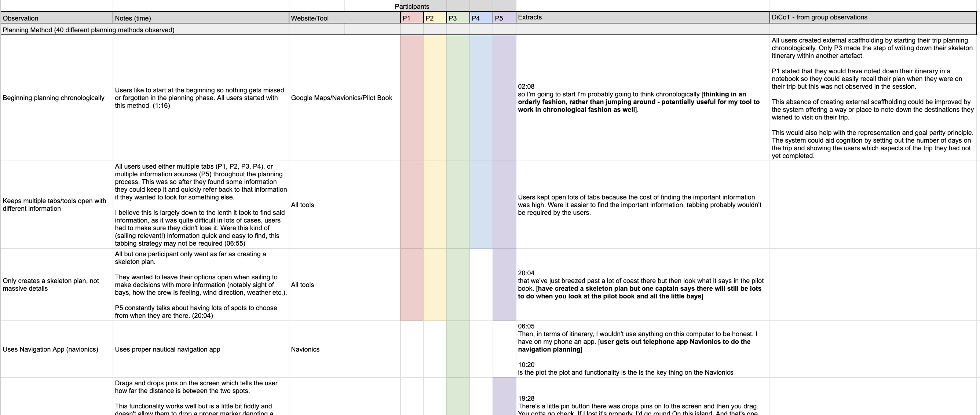Click the 02:08 extract about thinking chronologically
Viewport: 980px width, 415px height.
click(643, 98)
